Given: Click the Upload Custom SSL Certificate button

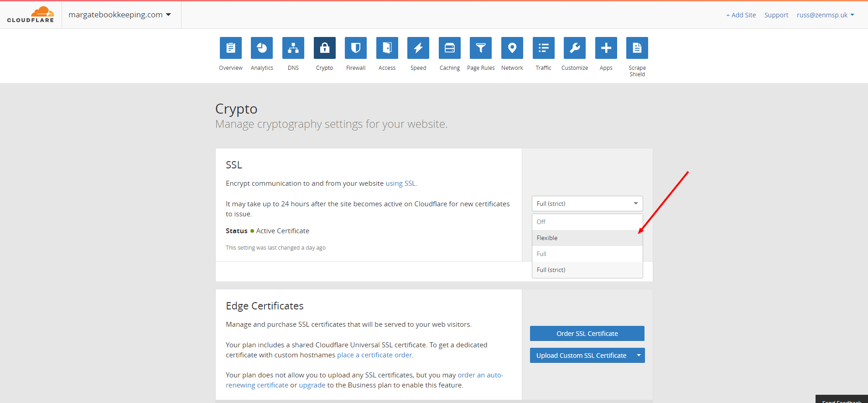Looking at the screenshot, I should click(582, 356).
